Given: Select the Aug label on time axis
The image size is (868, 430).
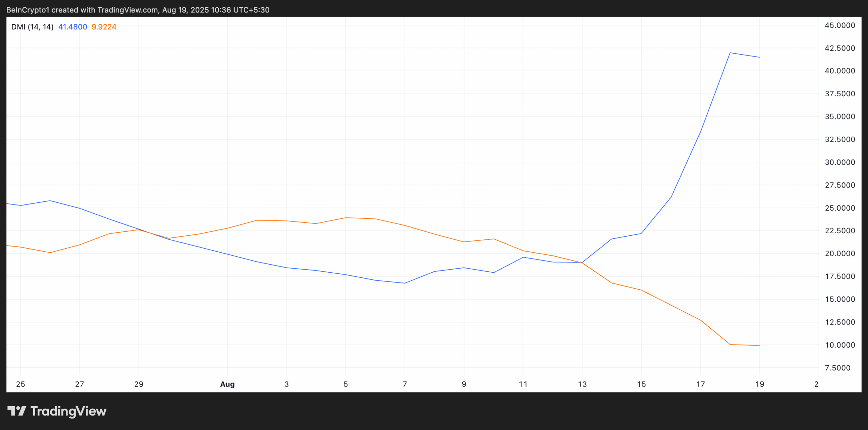Looking at the screenshot, I should click(x=227, y=384).
